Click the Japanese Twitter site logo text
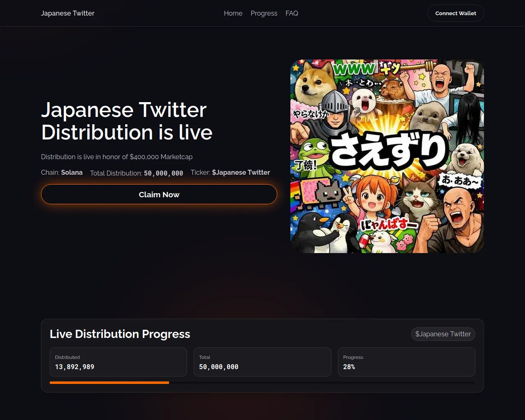 tap(68, 13)
